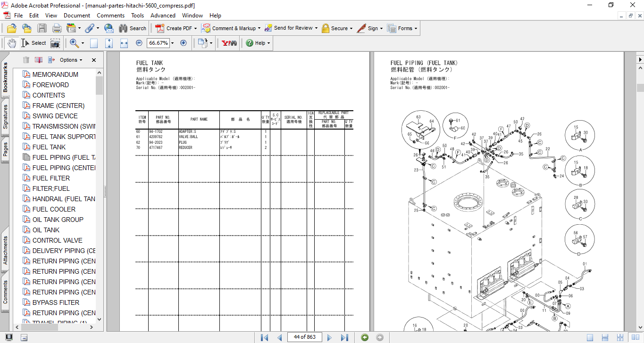Click the Fit Width icon
Image resolution: width=644 pixels, height=343 pixels.
click(x=124, y=43)
